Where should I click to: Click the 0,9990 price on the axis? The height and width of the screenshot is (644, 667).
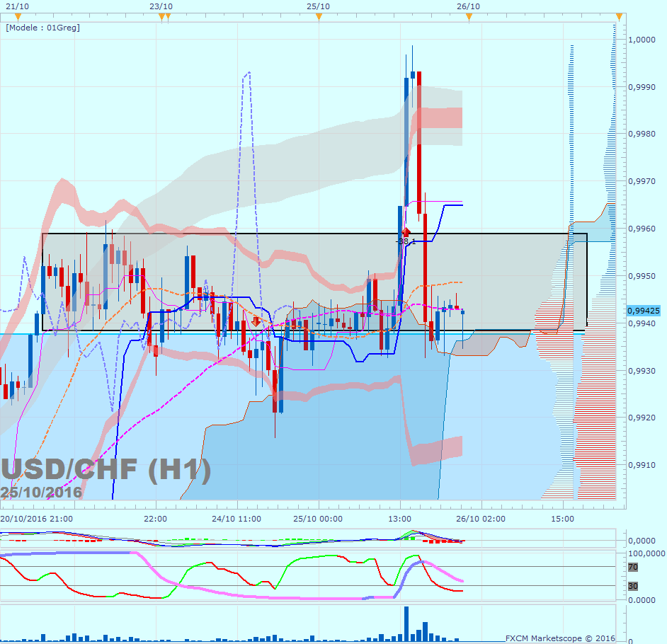[x=642, y=87]
